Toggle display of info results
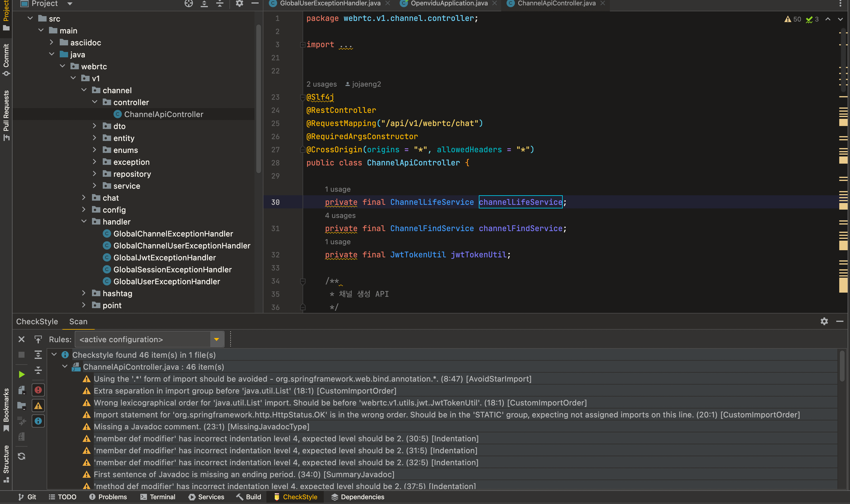This screenshot has height=504, width=850. tap(38, 421)
